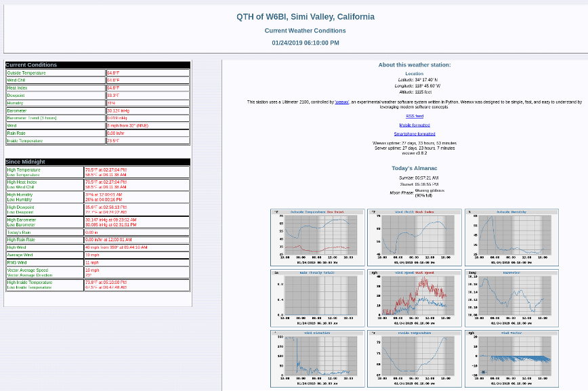Viewport: 588px width, 391px height.
Task: Go to the Mobile formatted page
Action: click(415, 125)
